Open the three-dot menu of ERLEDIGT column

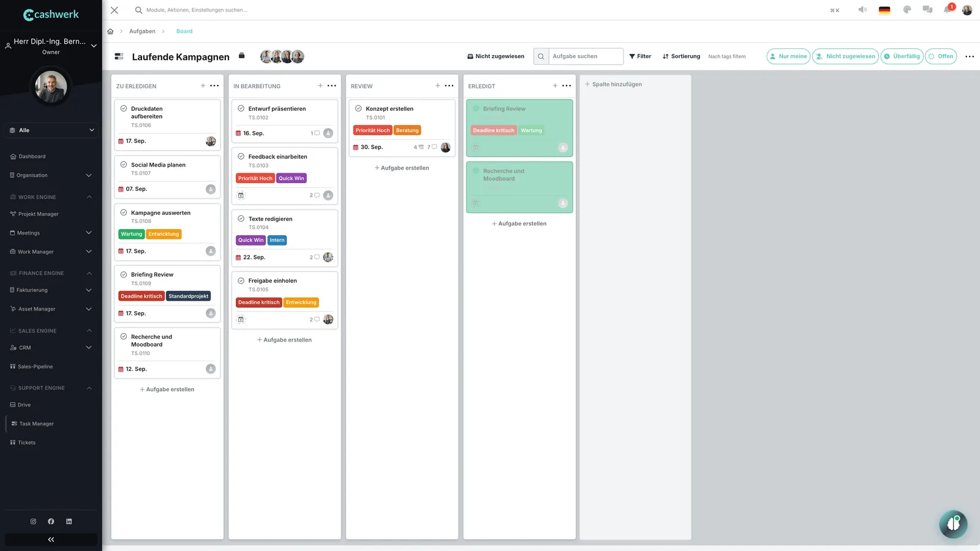click(x=567, y=86)
